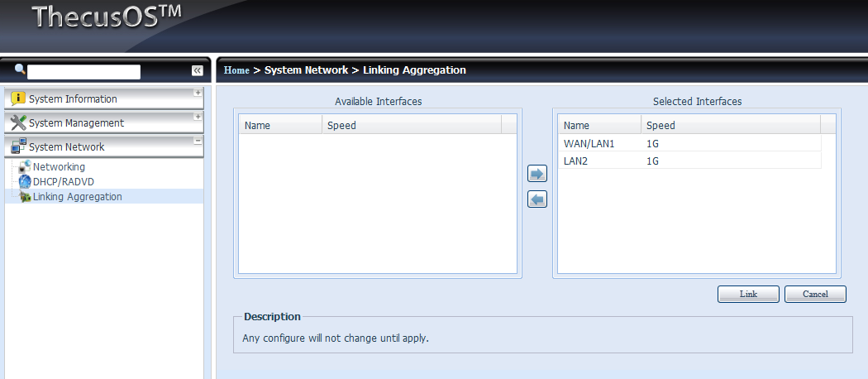This screenshot has width=868, height=379.
Task: Collapse the System Network panel minus sign
Action: 198,141
